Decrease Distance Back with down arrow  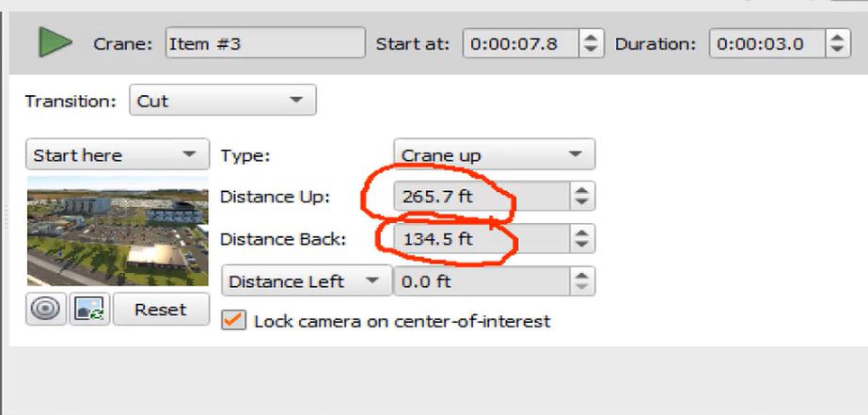(x=581, y=245)
